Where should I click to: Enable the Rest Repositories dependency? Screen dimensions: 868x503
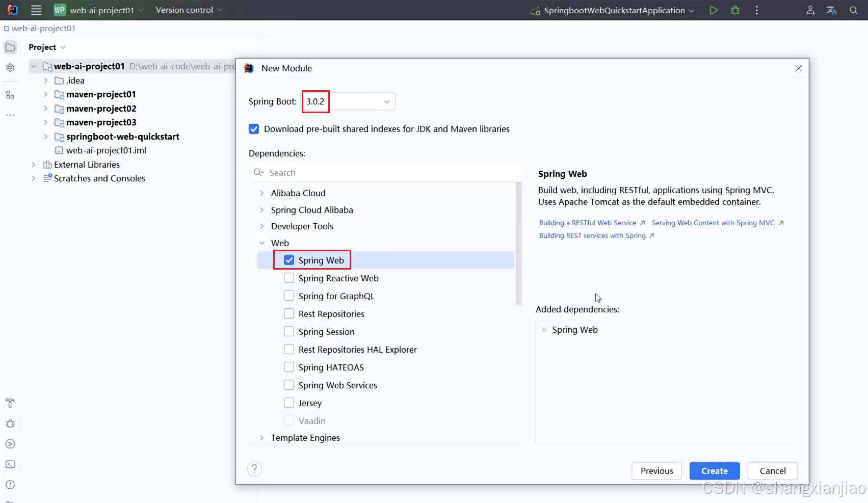point(289,313)
